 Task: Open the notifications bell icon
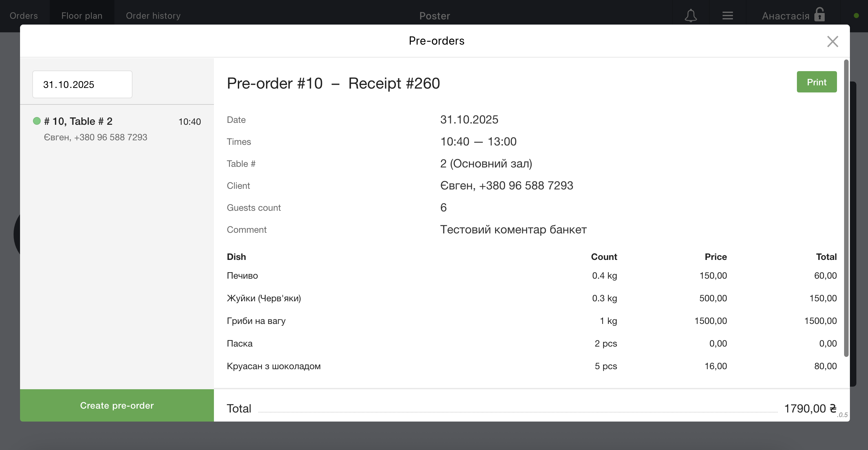(x=690, y=16)
